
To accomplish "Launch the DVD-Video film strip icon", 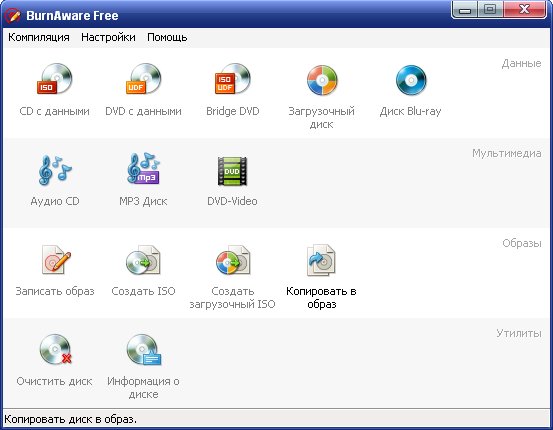I will tap(232, 171).
